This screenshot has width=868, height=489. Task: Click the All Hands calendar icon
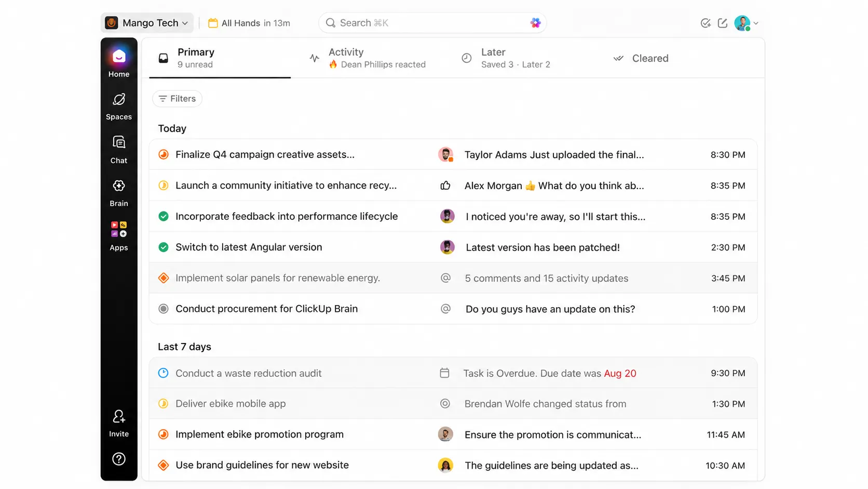click(x=213, y=23)
